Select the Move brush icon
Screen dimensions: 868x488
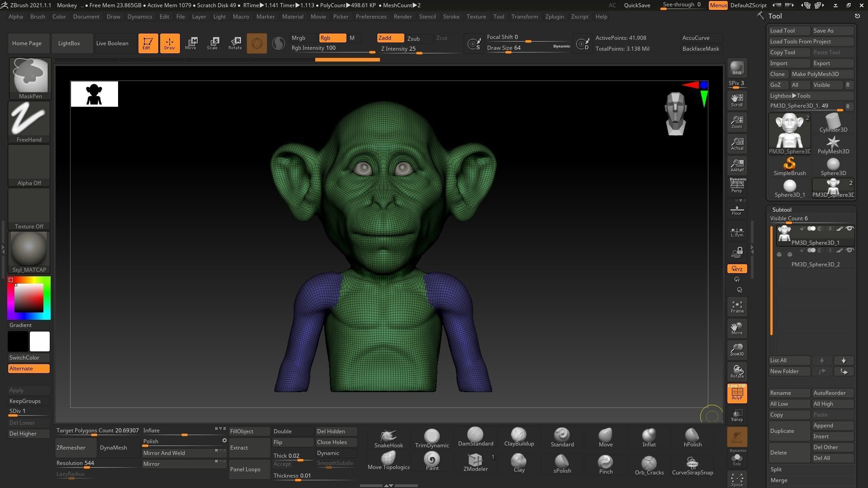[606, 438]
